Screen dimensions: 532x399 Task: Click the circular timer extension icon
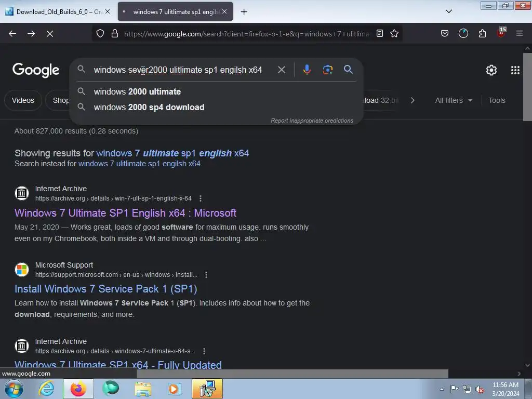(x=463, y=34)
